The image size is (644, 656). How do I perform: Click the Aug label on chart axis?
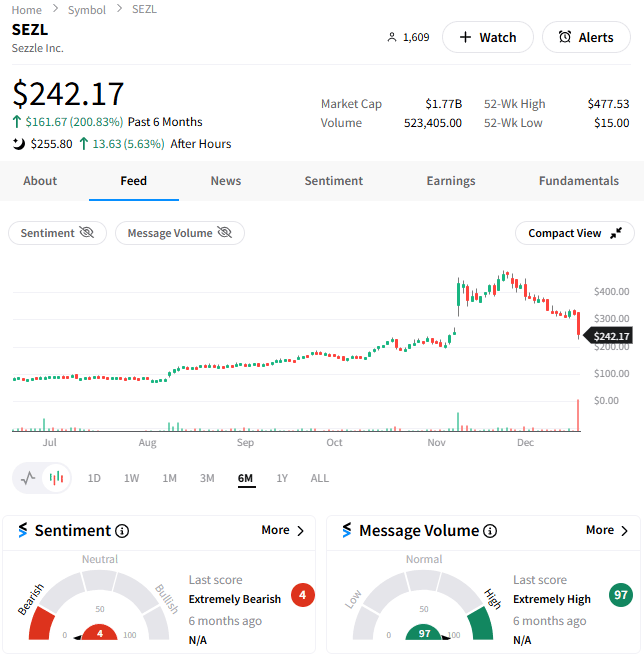(x=147, y=443)
